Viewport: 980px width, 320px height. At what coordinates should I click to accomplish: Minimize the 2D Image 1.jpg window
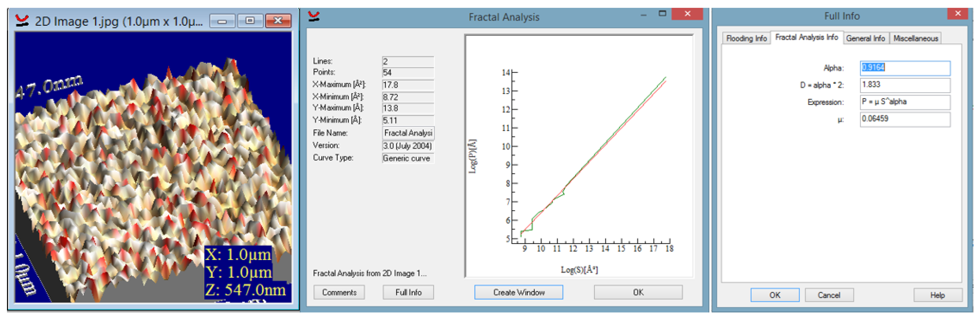click(x=223, y=21)
